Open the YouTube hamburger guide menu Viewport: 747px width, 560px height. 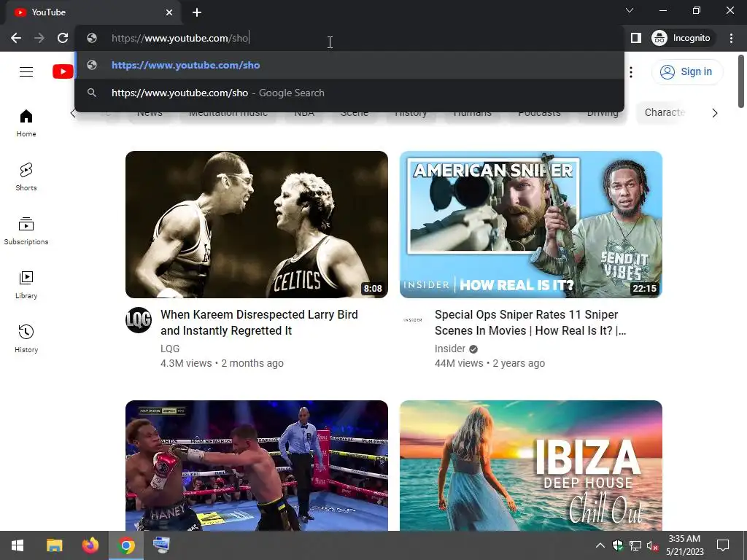[26, 72]
